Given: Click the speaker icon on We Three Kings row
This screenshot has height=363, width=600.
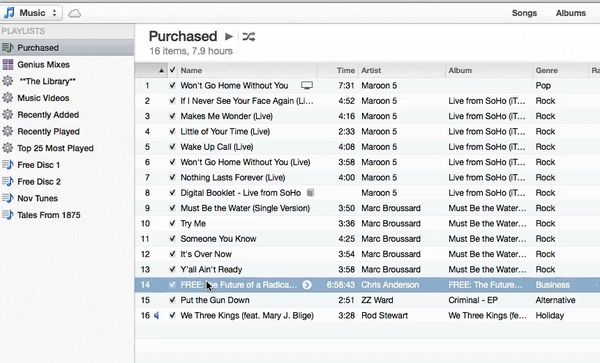Looking at the screenshot, I should point(157,316).
